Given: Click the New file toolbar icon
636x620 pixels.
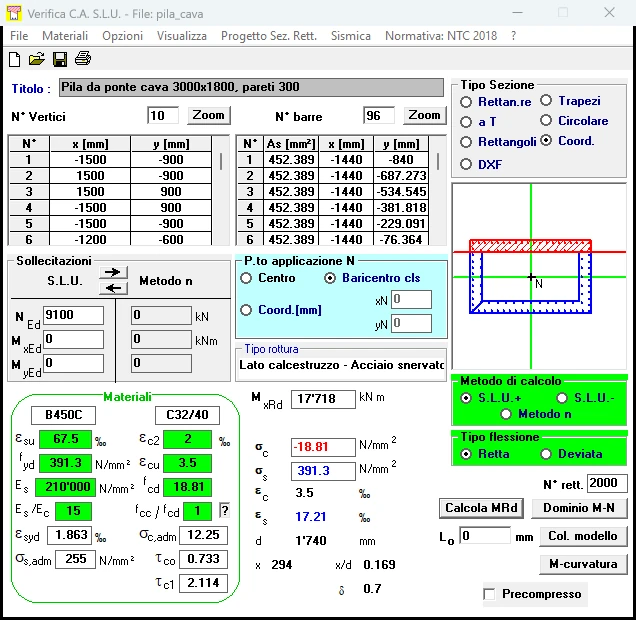Looking at the screenshot, I should click(x=15, y=59).
